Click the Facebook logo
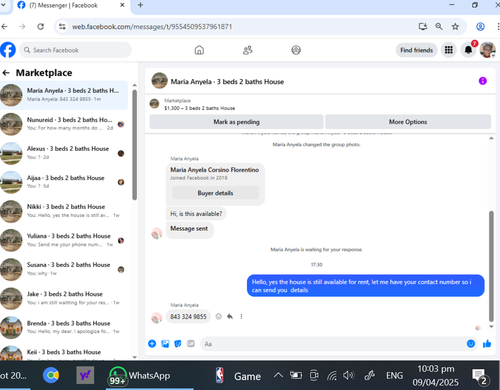Viewport: 500px width, 390px height. 8,50
